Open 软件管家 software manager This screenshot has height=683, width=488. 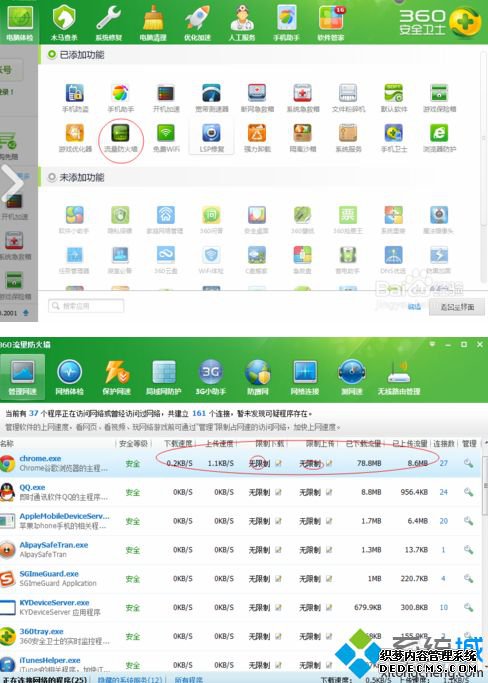tap(331, 23)
